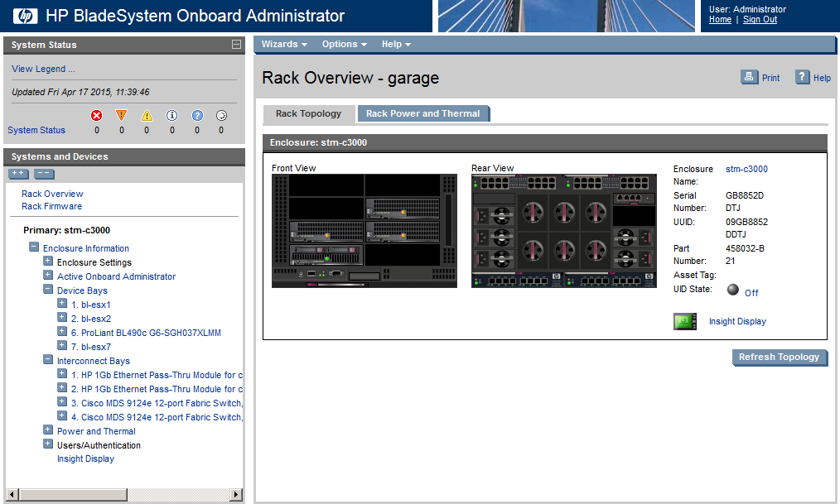840x504 pixels.
Task: Click the yellow warning triangle status icon
Action: [147, 116]
